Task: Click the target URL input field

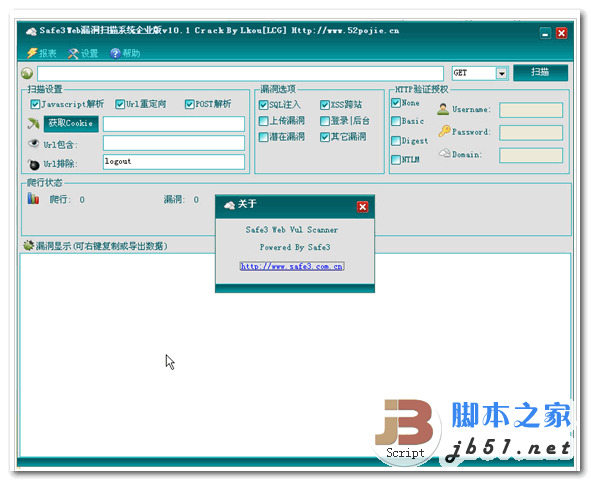Action: [240, 73]
